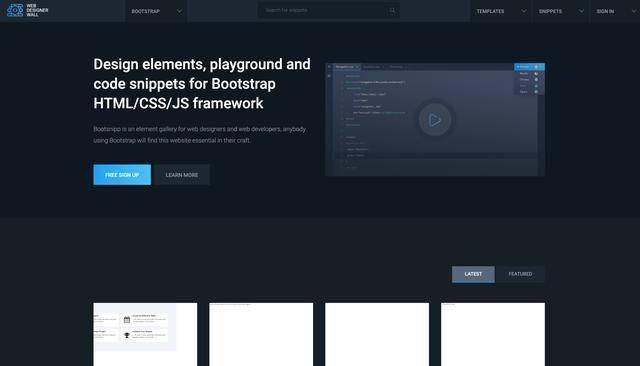Expand the Bootstrap chevron arrow

click(x=179, y=11)
